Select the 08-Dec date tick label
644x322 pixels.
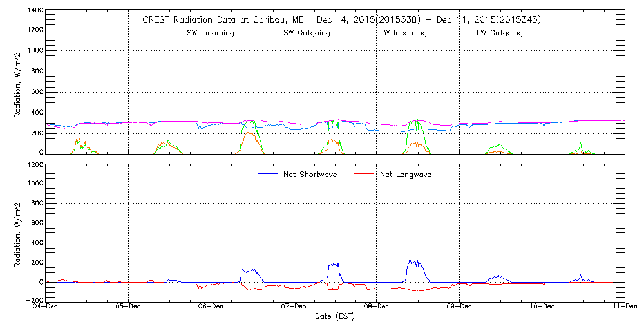(x=377, y=307)
